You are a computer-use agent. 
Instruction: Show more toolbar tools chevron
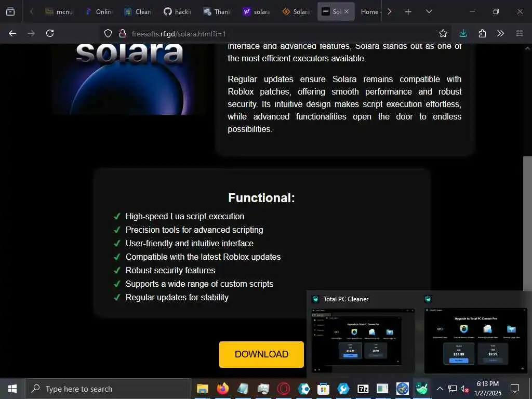tap(500, 33)
